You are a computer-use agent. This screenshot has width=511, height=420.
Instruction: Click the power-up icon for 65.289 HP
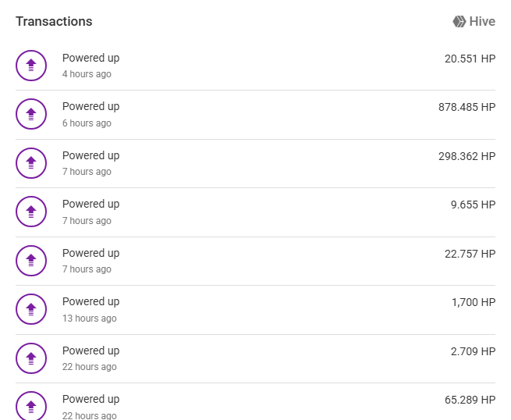pos(31,406)
